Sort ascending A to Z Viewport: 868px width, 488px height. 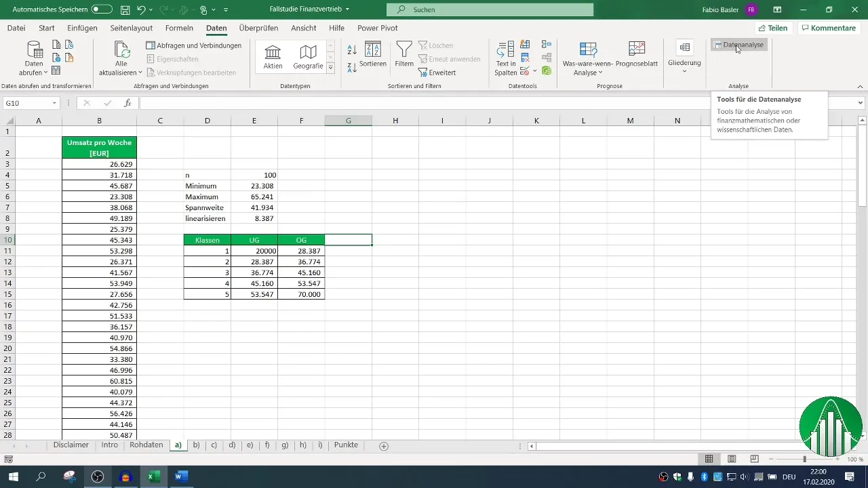pos(352,50)
